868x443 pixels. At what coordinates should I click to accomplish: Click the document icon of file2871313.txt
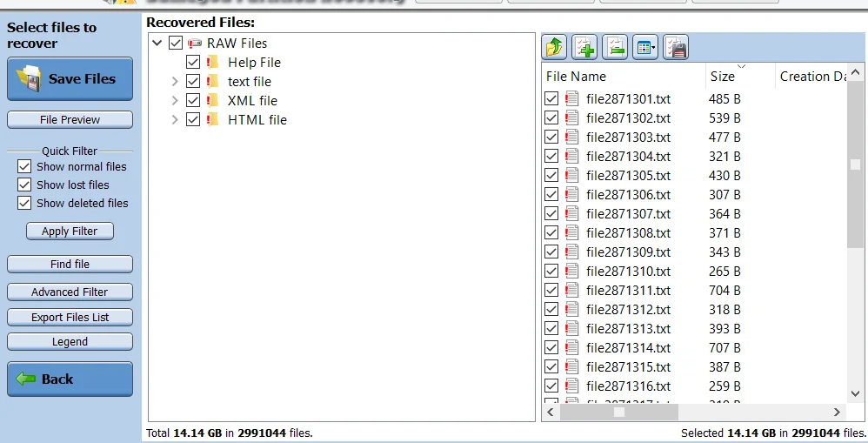coord(571,328)
